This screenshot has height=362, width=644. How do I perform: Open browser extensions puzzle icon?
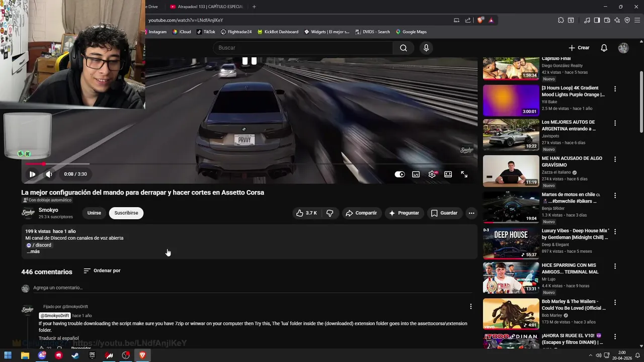coord(561,20)
